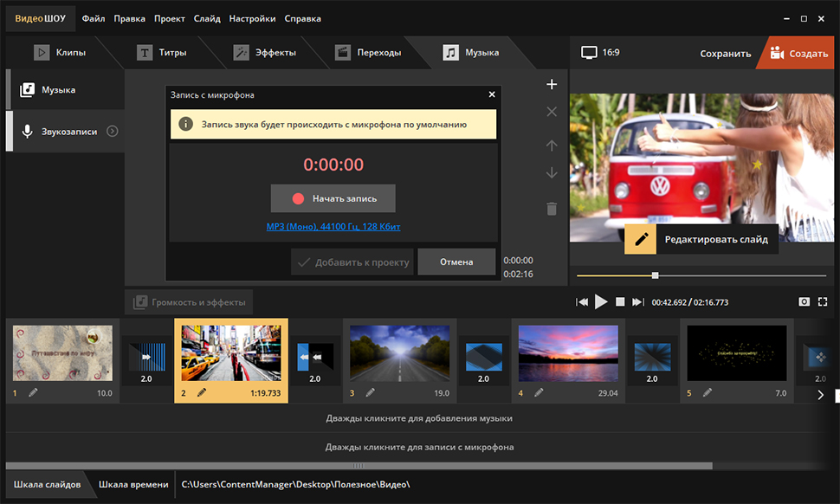Open the 16:9 aspect ratio selector
The height and width of the screenshot is (504, 840).
(601, 53)
